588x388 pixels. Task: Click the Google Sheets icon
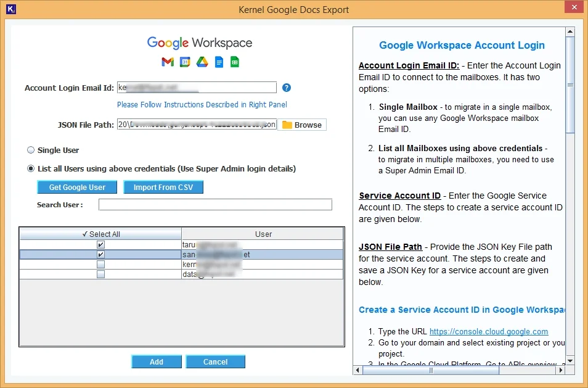[234, 62]
